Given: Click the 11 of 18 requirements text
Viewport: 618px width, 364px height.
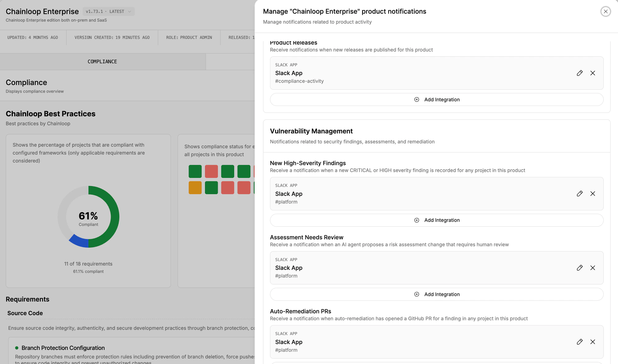Looking at the screenshot, I should pos(88,264).
